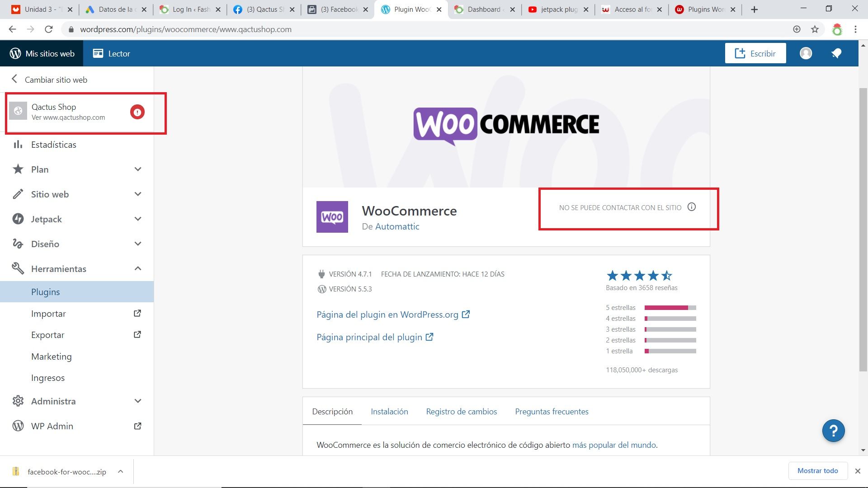Open Página principal del plugin link
The width and height of the screenshot is (868, 488).
(375, 337)
